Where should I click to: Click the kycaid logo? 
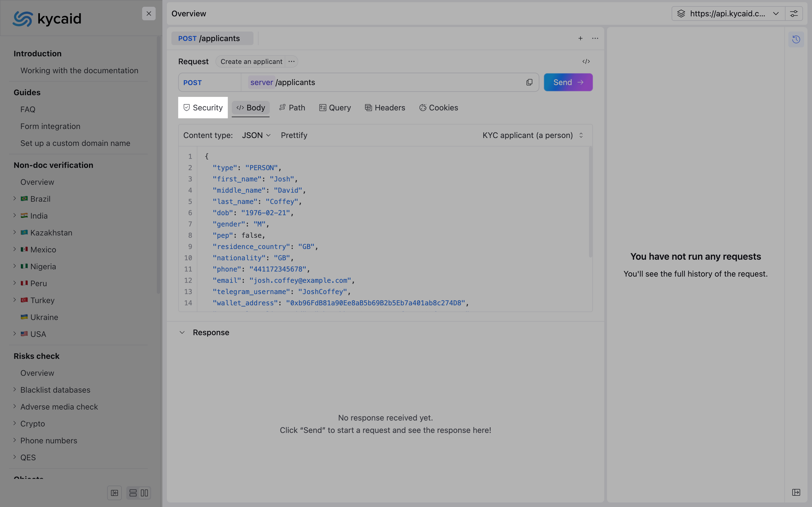[x=47, y=19]
